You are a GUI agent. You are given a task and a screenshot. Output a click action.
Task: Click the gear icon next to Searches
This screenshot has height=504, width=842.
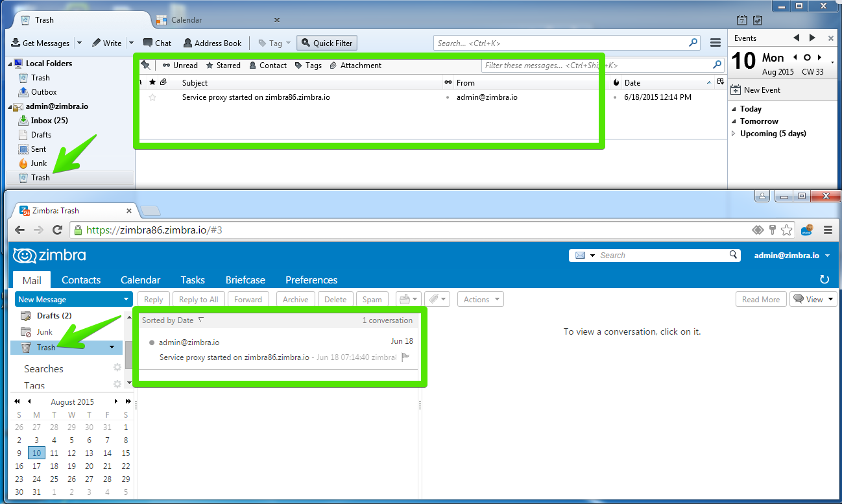(117, 368)
